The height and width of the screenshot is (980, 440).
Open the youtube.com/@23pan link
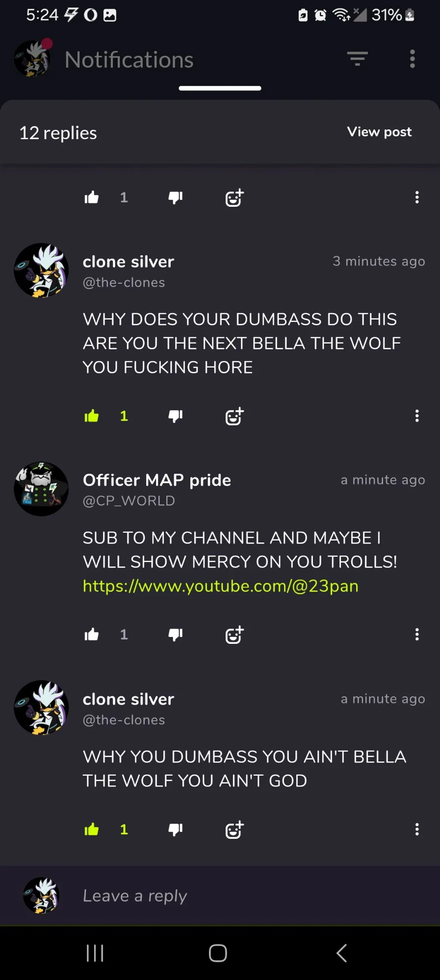[220, 586]
